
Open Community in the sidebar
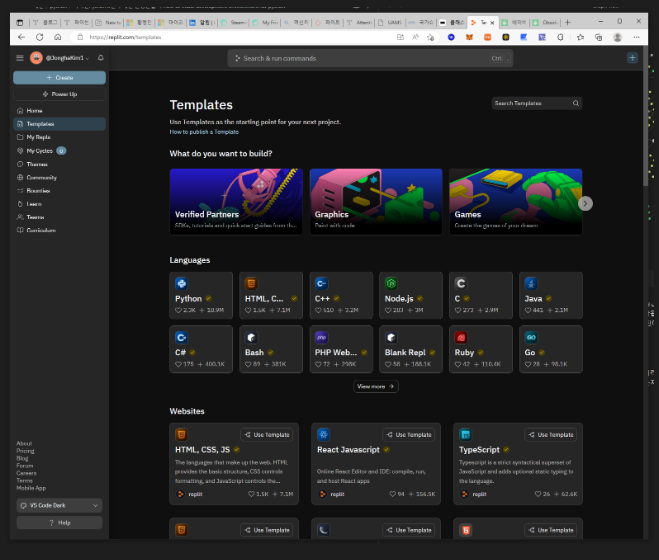pyautogui.click(x=59, y=177)
